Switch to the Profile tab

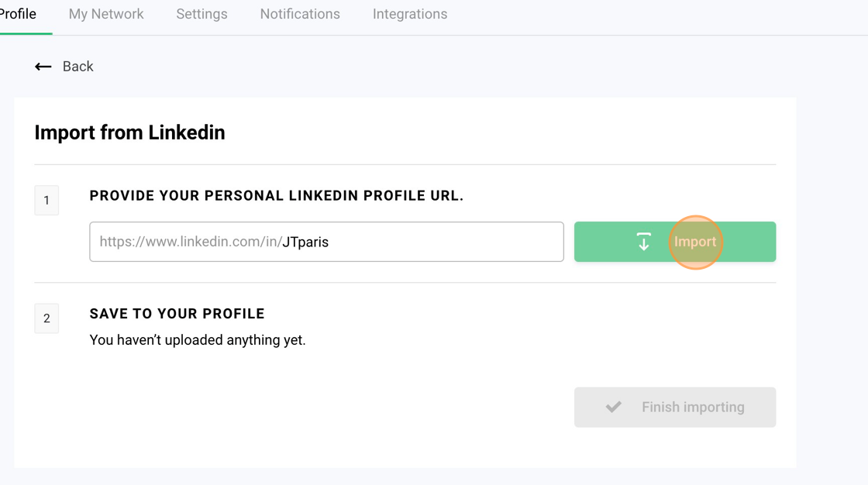point(18,14)
